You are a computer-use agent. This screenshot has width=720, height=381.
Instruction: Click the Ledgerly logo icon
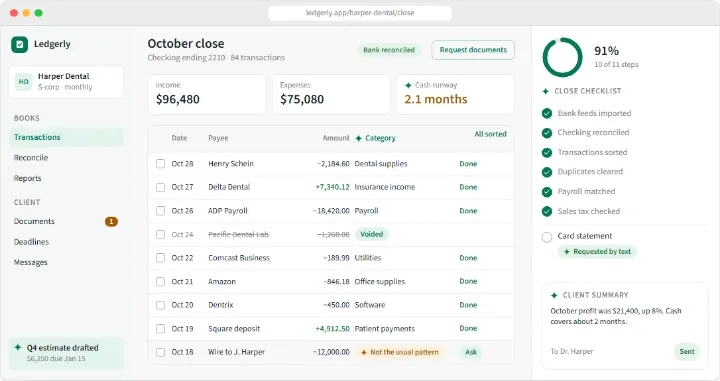19,45
